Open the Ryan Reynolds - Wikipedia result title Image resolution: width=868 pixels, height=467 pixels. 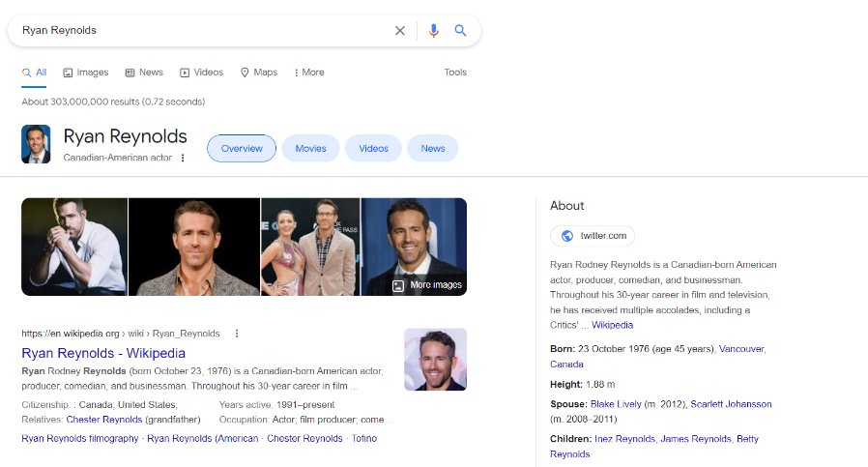point(103,354)
